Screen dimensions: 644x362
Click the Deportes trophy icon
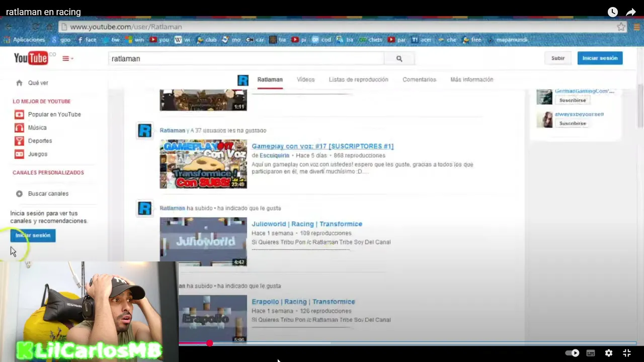click(x=19, y=141)
